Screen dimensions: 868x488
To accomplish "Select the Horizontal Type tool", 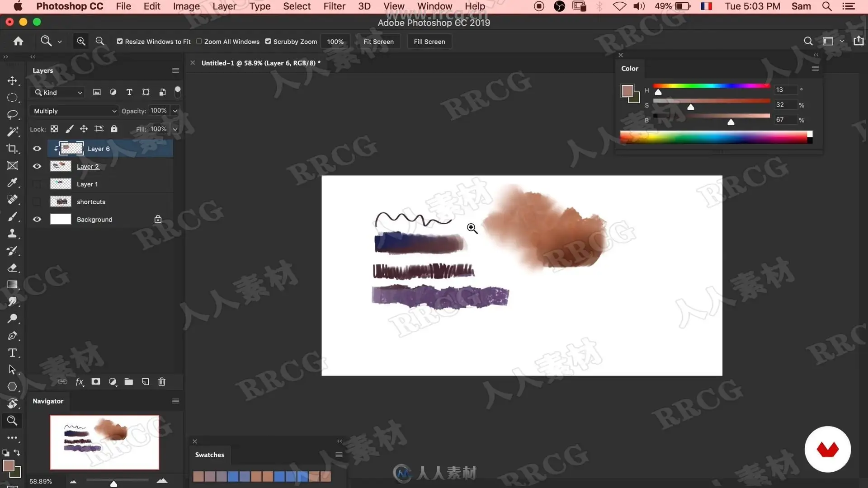I will tap(12, 353).
